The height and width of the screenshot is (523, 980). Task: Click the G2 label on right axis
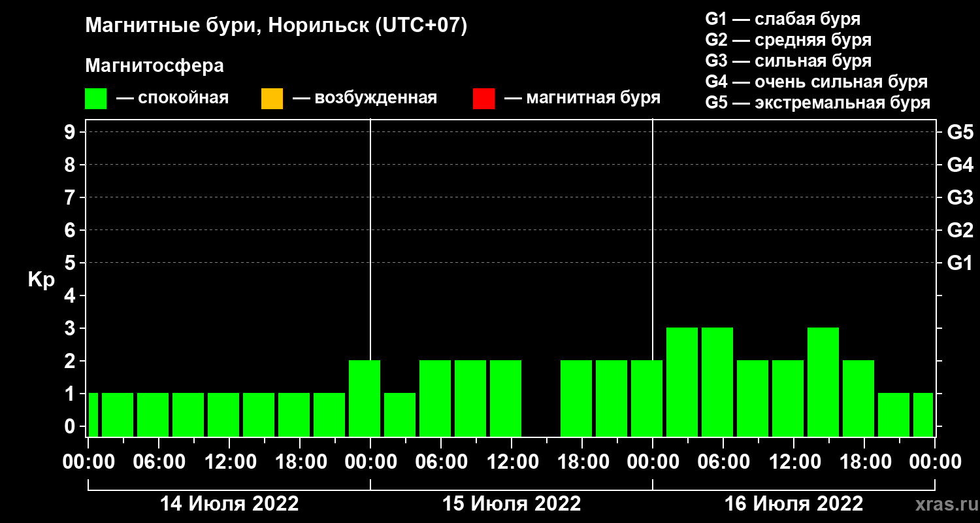point(960,230)
